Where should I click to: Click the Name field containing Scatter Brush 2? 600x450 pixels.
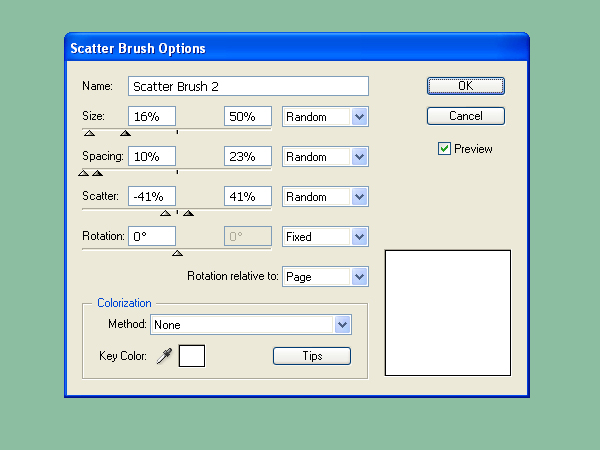tap(248, 86)
